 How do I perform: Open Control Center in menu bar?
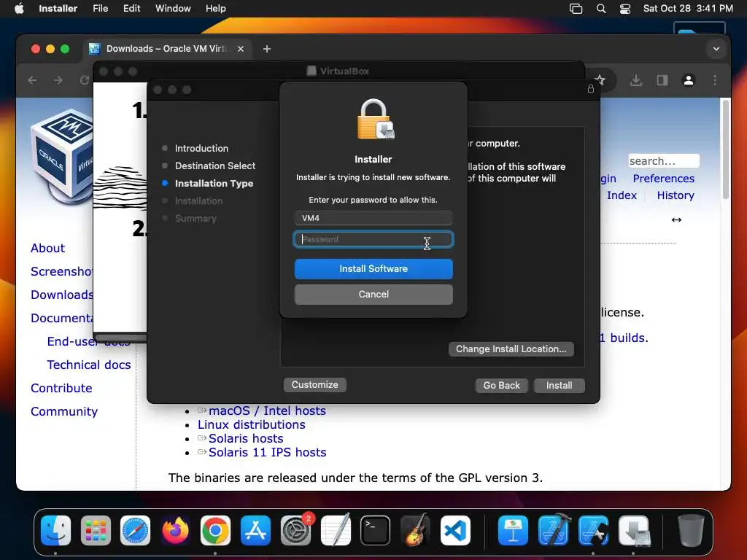pos(625,9)
